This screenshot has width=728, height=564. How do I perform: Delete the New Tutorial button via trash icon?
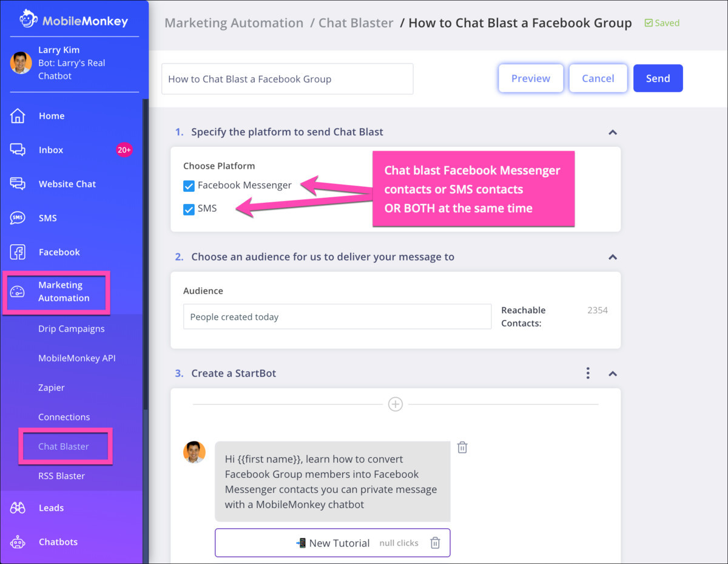coord(435,543)
